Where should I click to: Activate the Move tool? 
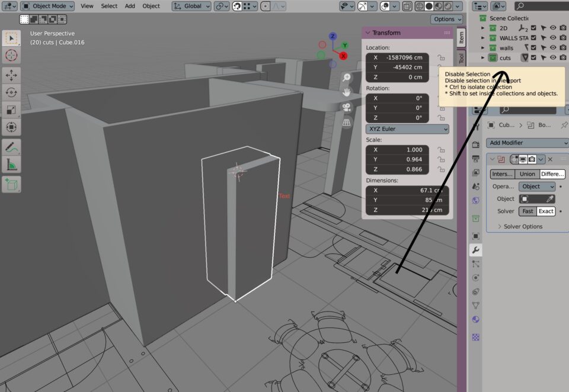click(11, 75)
